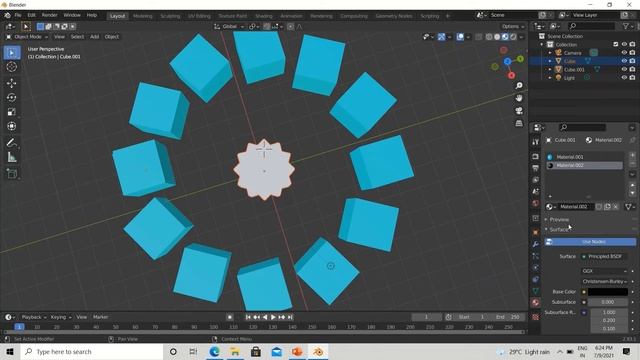This screenshot has height=360, width=640.
Task: Open the Object Mode dropdown
Action: click(27, 37)
